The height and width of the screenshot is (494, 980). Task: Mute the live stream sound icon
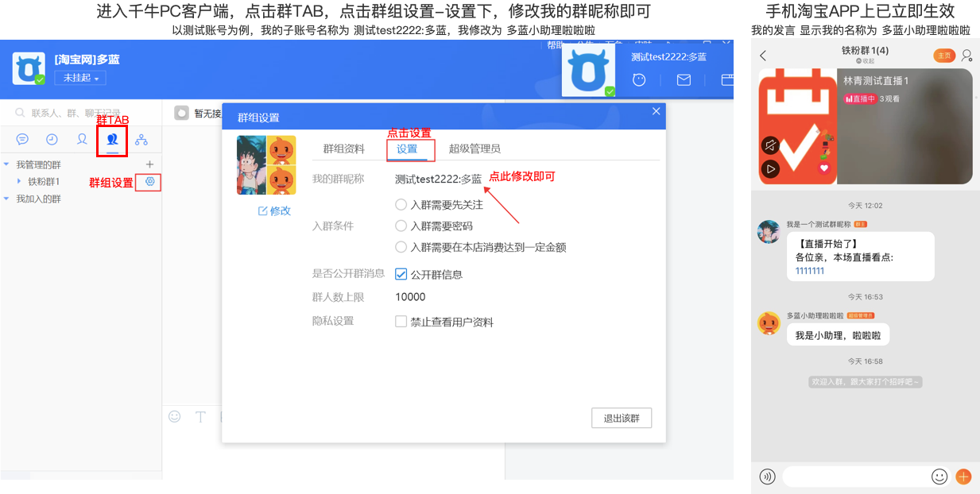pos(769,145)
